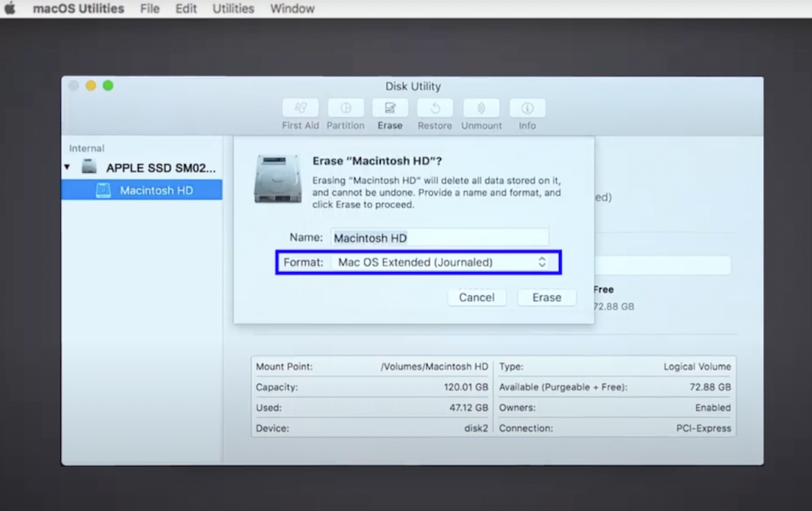The image size is (812, 511).
Task: Open the macOS Utilities menu
Action: tap(79, 9)
